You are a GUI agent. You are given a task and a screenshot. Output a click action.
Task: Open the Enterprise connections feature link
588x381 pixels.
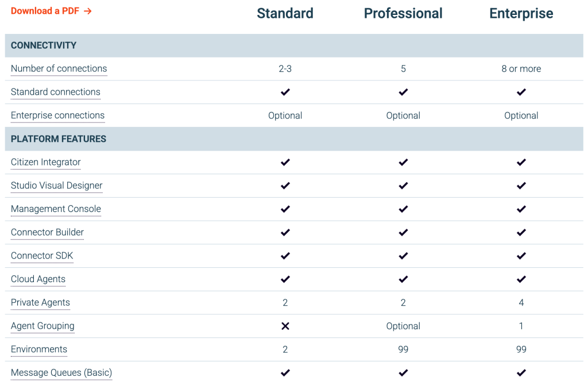(x=57, y=116)
